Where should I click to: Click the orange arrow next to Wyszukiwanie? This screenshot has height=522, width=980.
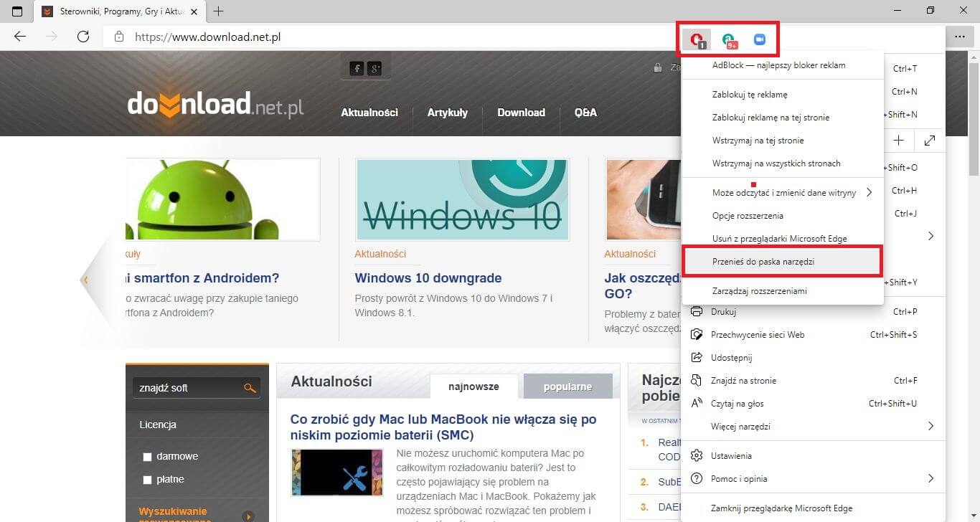(249, 516)
